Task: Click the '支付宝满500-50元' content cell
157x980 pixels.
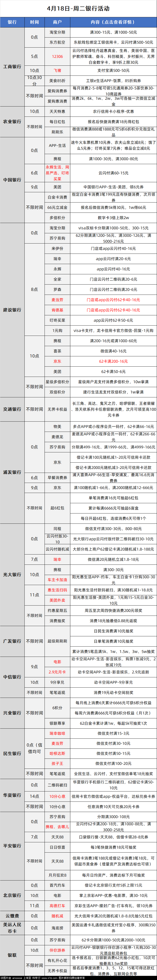Action: (113, 70)
